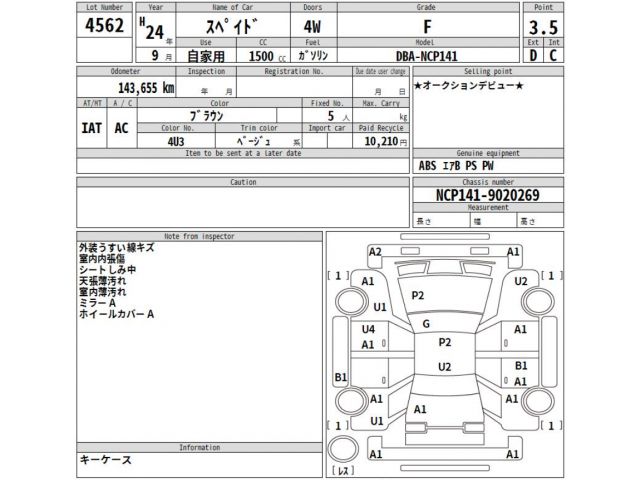The width and height of the screenshot is (640, 480).
Task: Click the G windshield mark on diagram
Action: tap(426, 324)
